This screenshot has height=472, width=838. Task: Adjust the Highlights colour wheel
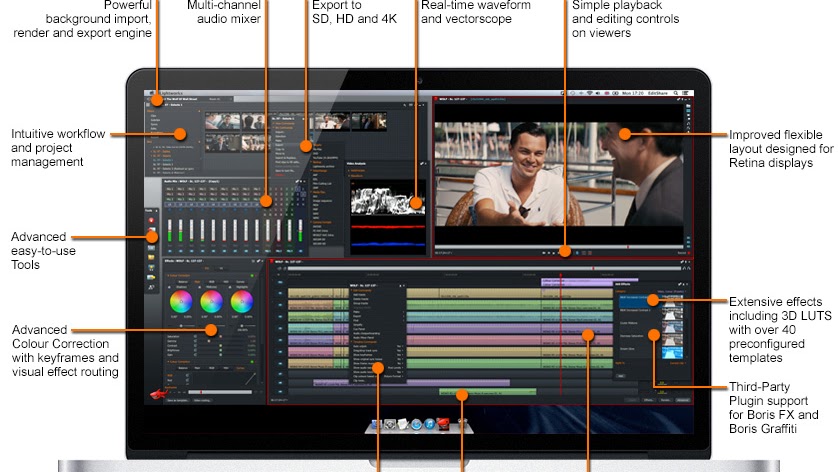pyautogui.click(x=242, y=301)
